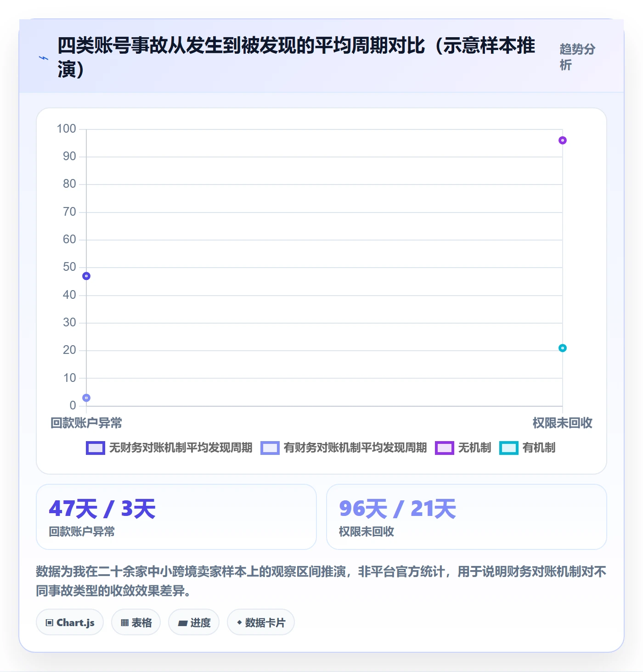Click the 47天 / 3天 stat value
This screenshot has width=643, height=672.
click(102, 509)
